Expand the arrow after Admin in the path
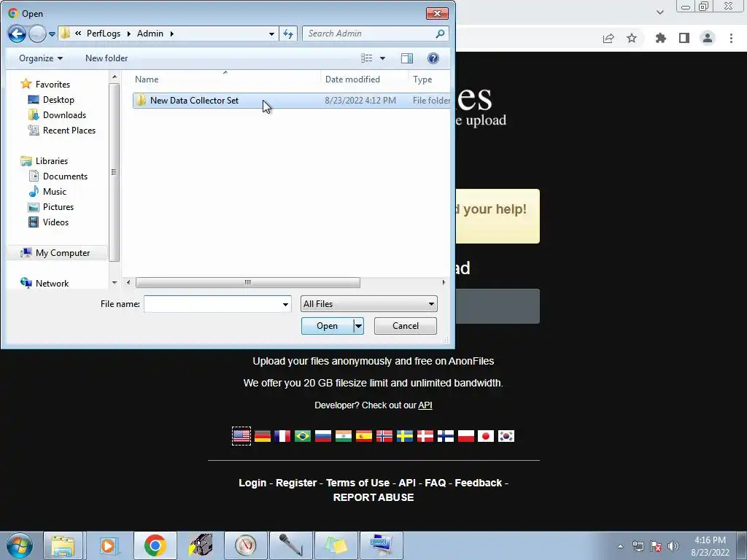Screen dimensions: 747x560 [172, 34]
